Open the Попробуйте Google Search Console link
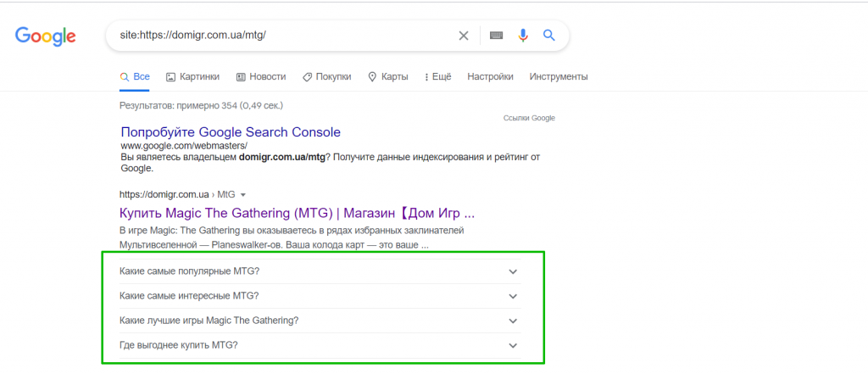 click(x=231, y=131)
